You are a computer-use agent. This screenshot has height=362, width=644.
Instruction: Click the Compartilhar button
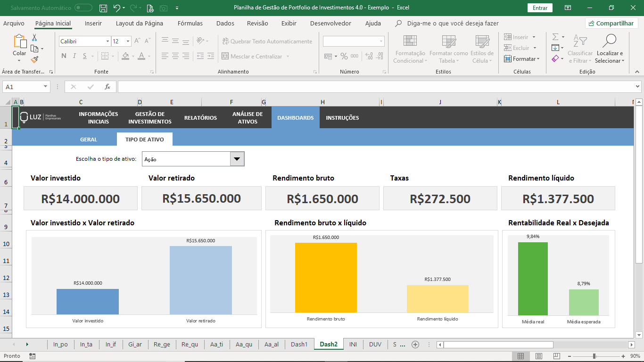click(x=611, y=23)
